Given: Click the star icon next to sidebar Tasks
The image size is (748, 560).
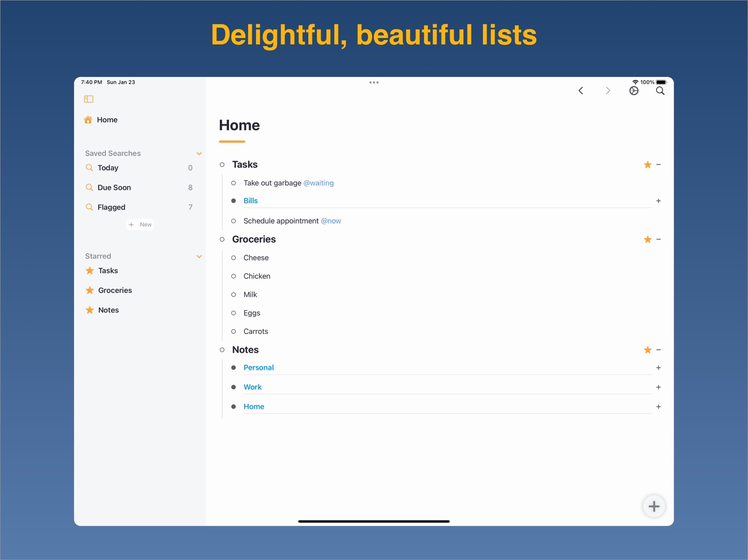Looking at the screenshot, I should [x=90, y=271].
